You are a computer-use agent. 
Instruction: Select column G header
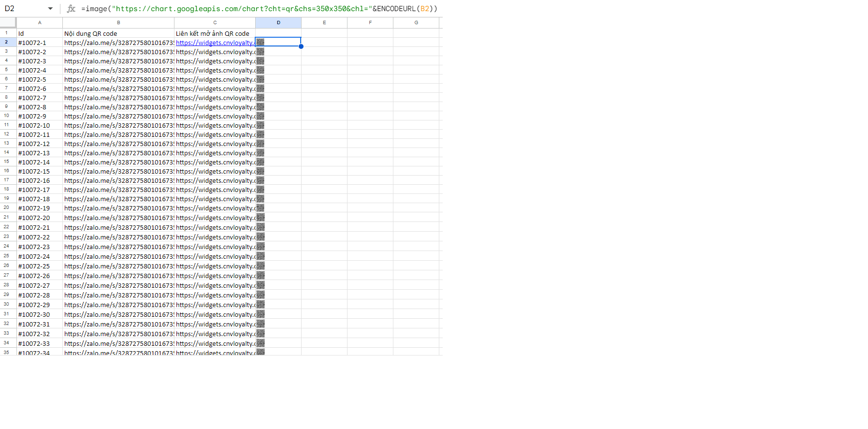416,23
